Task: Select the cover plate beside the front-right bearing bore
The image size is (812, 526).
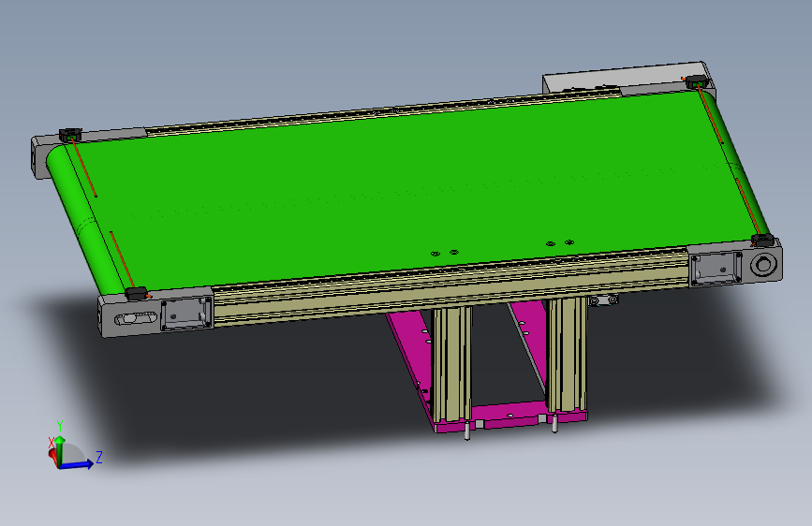Action: (716, 269)
